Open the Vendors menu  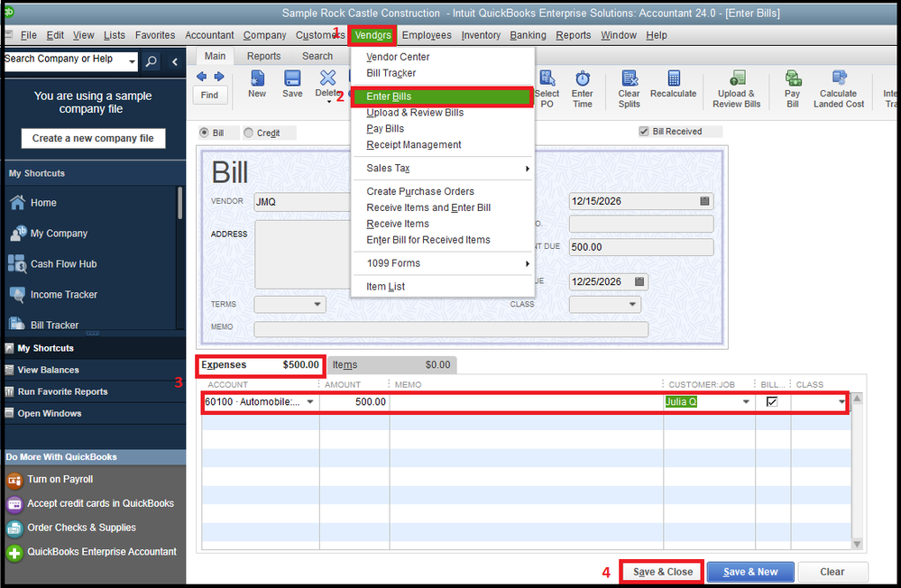(x=372, y=35)
